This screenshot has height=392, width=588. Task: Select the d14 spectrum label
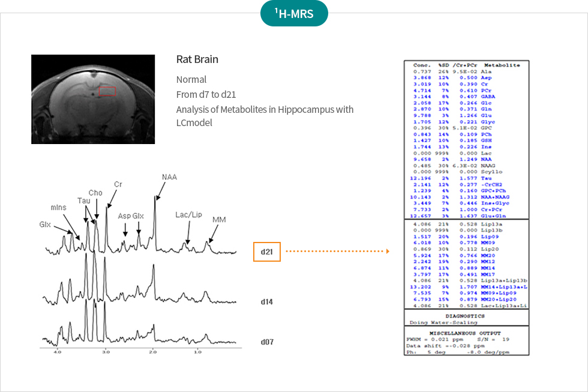[x=267, y=302]
